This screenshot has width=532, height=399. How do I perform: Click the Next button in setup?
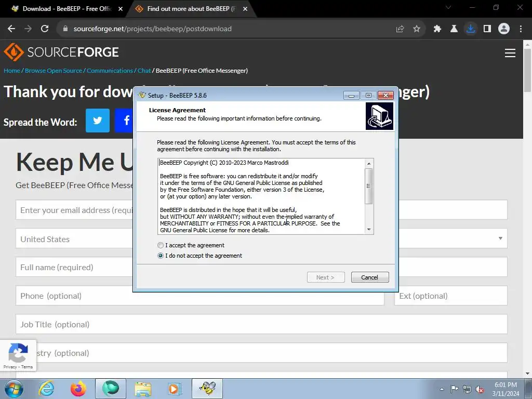point(326,277)
